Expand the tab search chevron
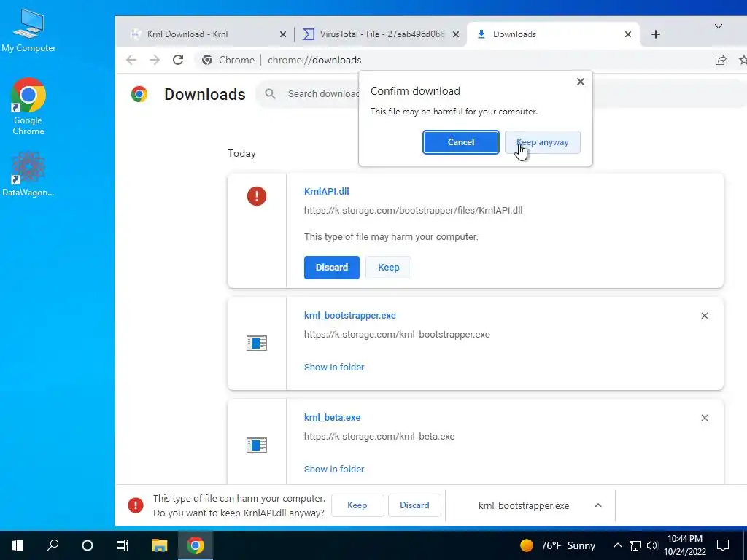The height and width of the screenshot is (560, 747). coord(719,26)
